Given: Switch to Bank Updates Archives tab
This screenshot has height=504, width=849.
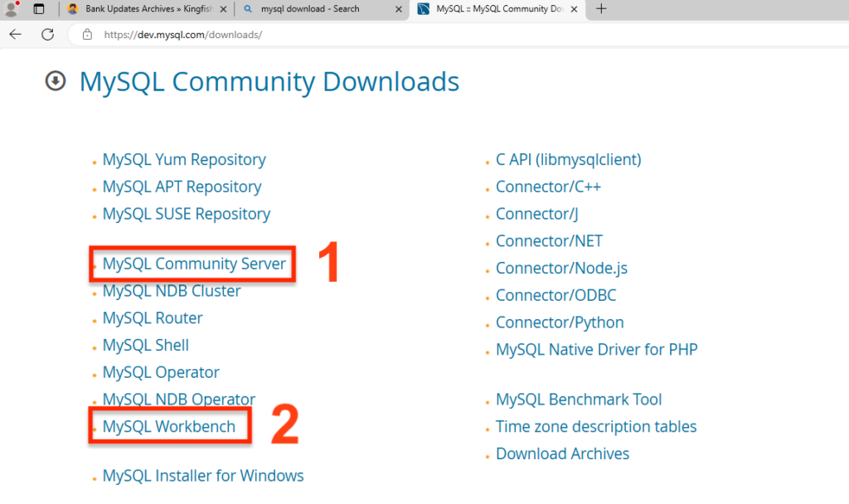Looking at the screenshot, I should pos(148,9).
